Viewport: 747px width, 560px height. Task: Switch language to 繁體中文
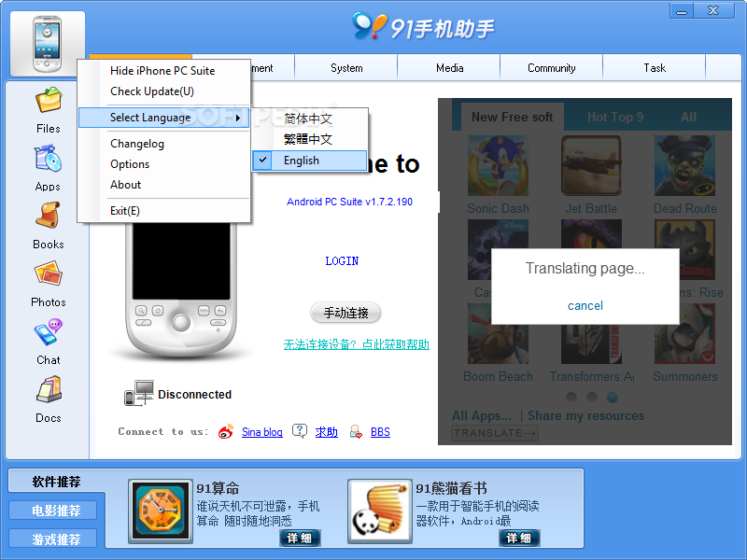310,139
